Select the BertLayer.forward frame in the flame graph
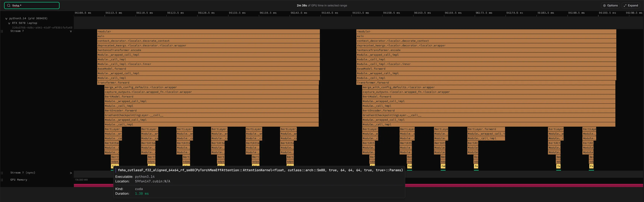The height and width of the screenshot is (202, 644). point(486,129)
